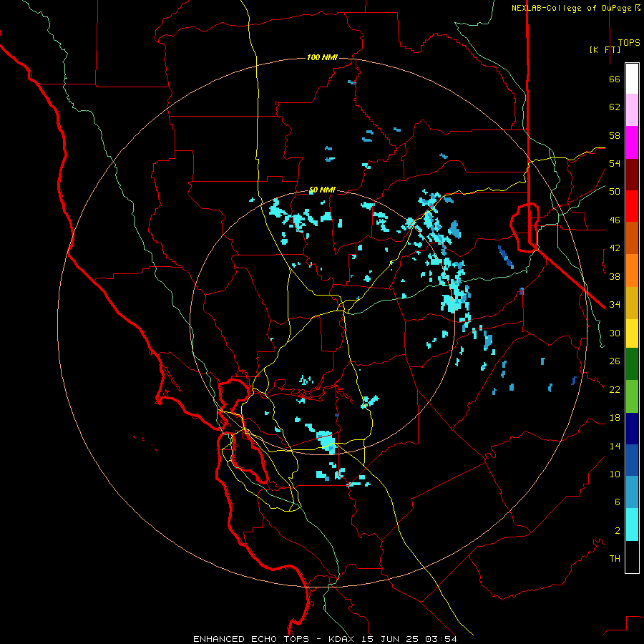Click the legend value 26
This screenshot has width=644, height=644.
point(615,361)
